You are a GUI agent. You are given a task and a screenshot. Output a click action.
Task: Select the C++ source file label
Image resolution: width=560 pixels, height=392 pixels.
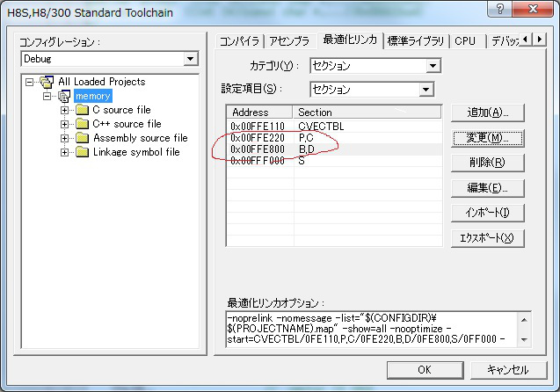click(127, 124)
